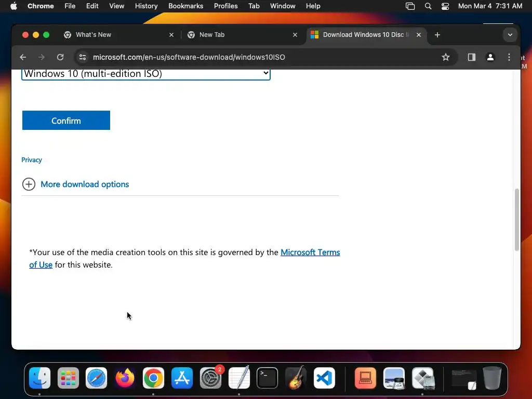Viewport: 532px width, 399px height.
Task: Open a new tab with plus button
Action: 437,35
